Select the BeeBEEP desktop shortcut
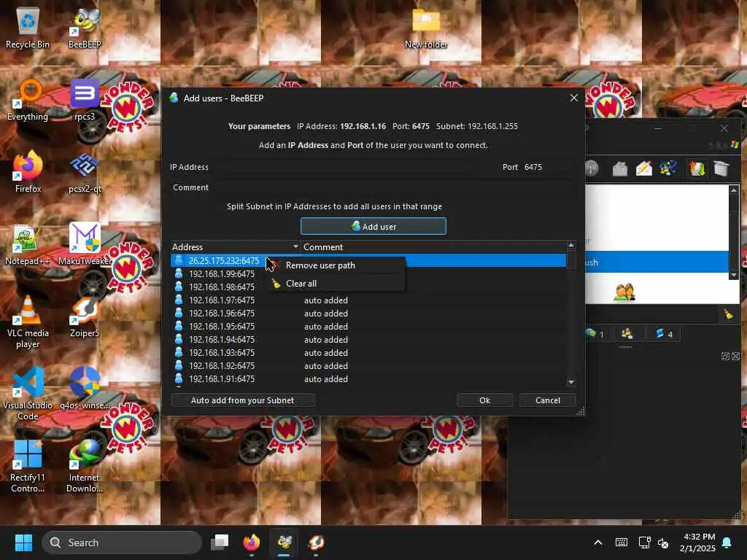Image resolution: width=747 pixels, height=560 pixels. pos(85,28)
